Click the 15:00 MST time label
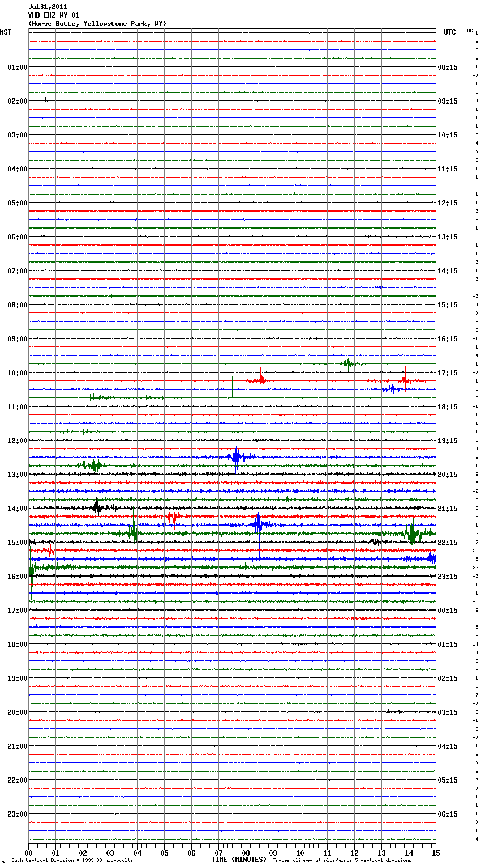Screen dimensions: 481x868 (x=17, y=543)
